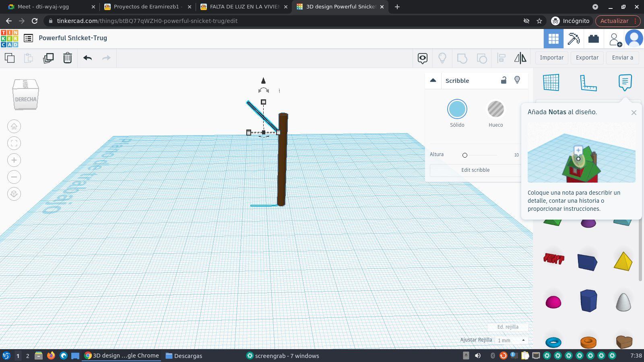Close the Notas tooltip popup
644x362 pixels.
634,113
